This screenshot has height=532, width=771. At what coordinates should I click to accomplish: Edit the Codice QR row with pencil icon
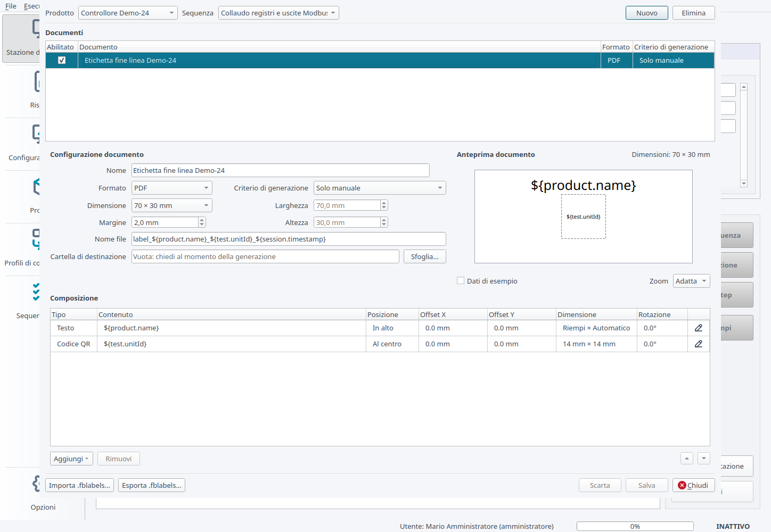pyautogui.click(x=699, y=344)
